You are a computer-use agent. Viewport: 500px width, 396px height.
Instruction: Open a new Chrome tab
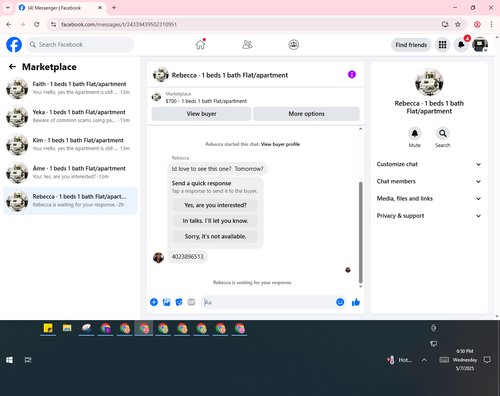(x=114, y=8)
